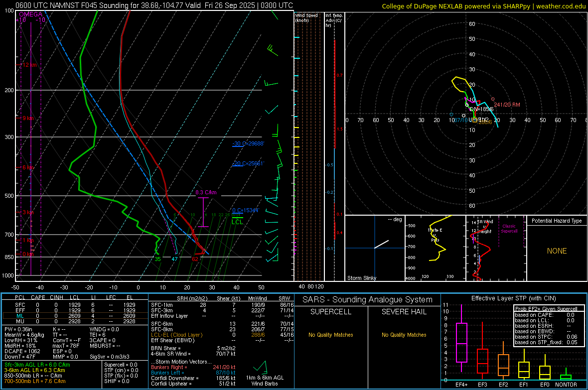Click the maxT = 78F value

(x=66, y=345)
